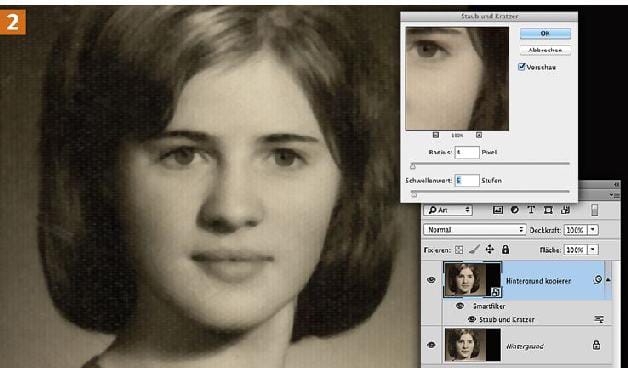Zoom out the dialog preview with minus button

pos(436,135)
